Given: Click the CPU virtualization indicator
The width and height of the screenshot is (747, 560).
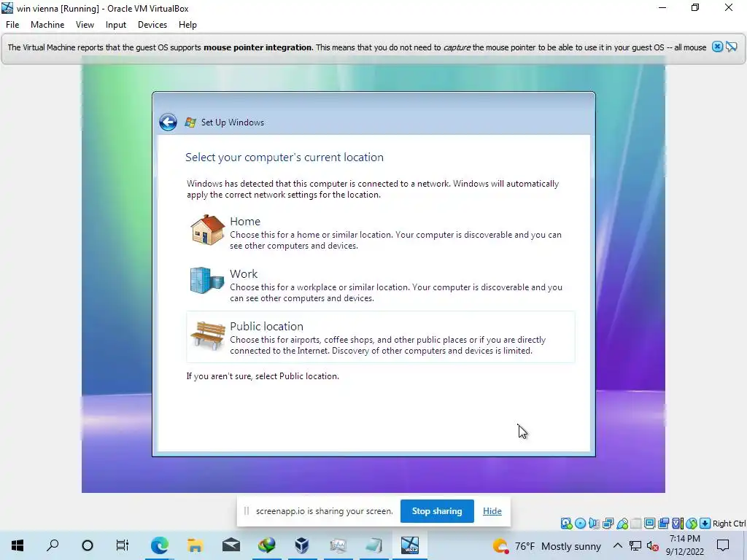Looking at the screenshot, I should tap(677, 524).
